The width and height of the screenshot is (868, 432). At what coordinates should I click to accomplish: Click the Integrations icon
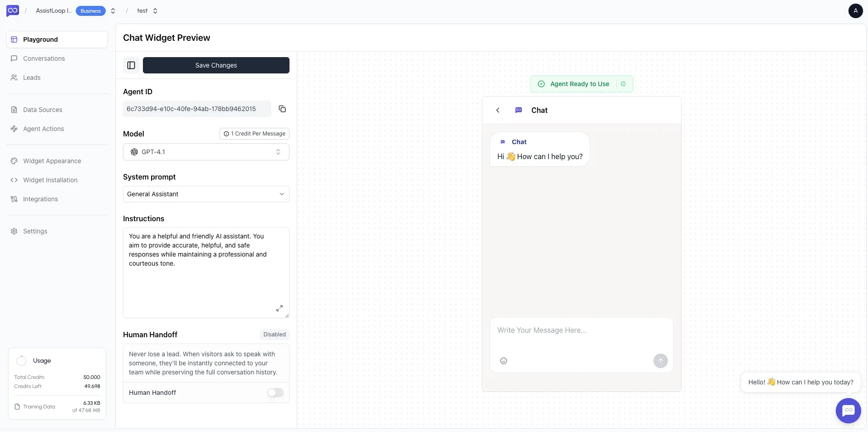14,199
